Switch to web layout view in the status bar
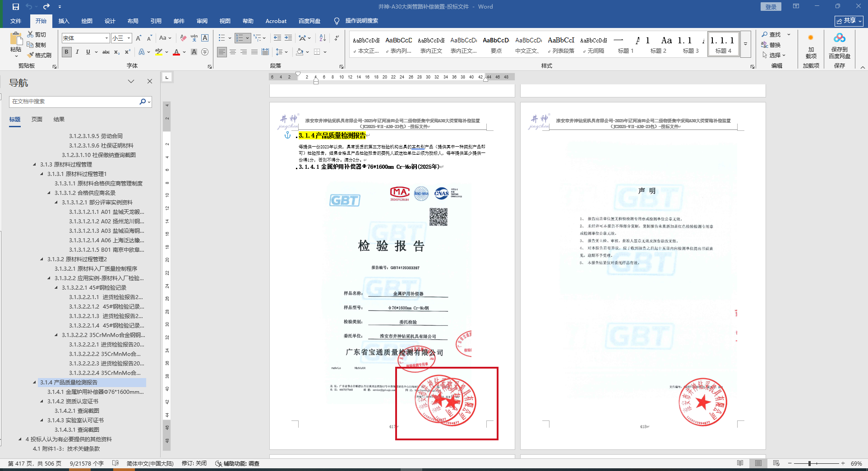Viewport: 868px width, 471px height. click(x=776, y=463)
